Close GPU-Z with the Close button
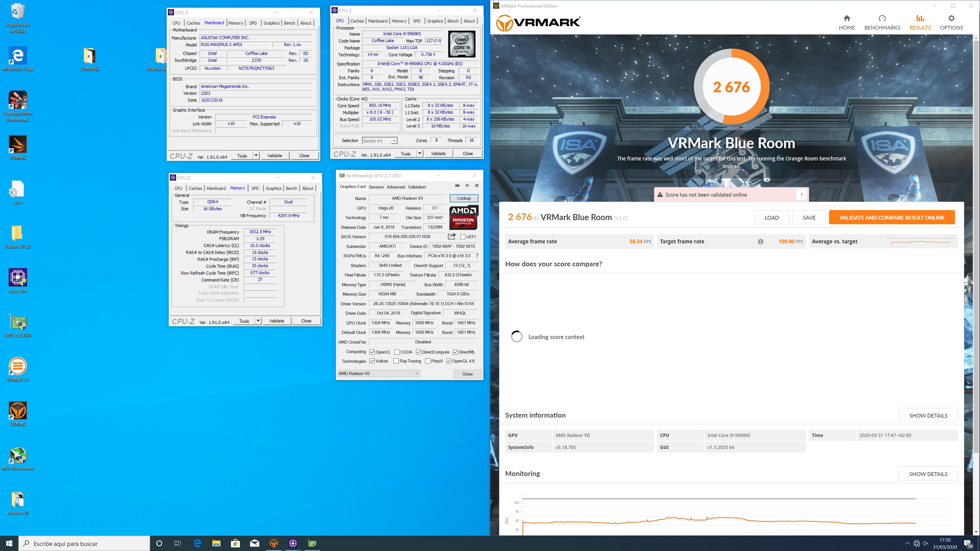The height and width of the screenshot is (551, 980). point(467,374)
